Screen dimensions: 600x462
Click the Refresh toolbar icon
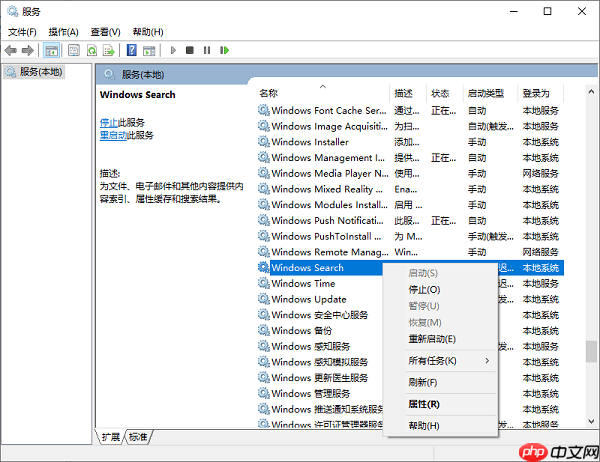[91, 50]
